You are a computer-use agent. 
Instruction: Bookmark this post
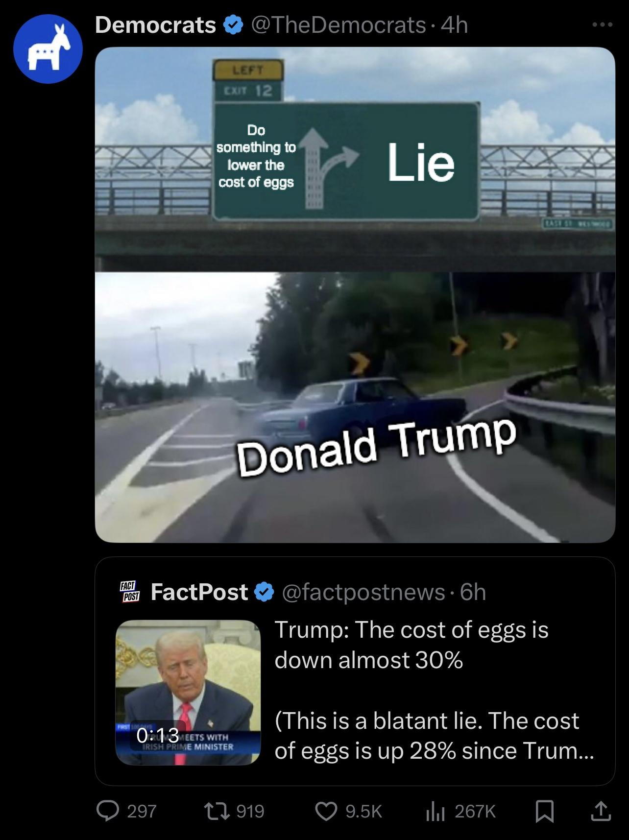click(545, 811)
